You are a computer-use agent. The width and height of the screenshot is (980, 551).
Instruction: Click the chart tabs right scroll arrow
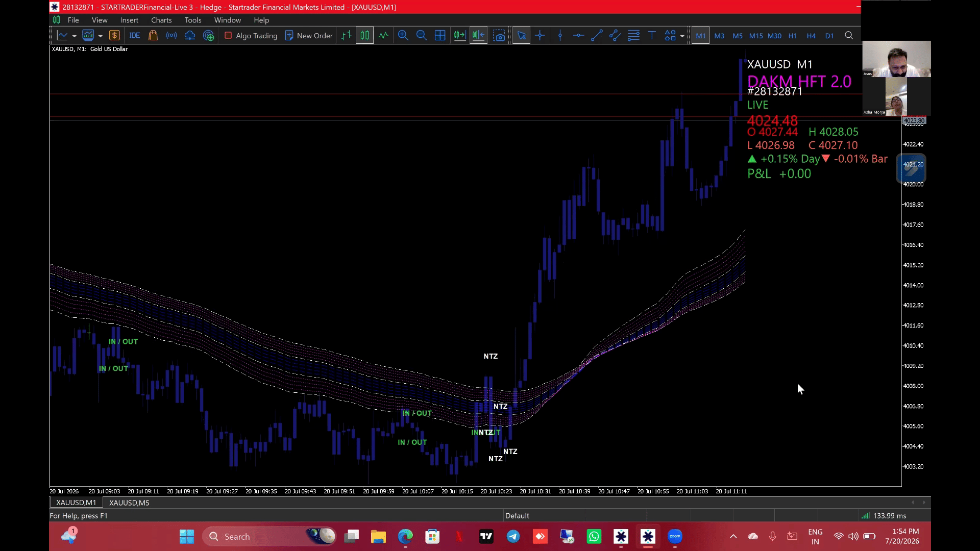(924, 503)
